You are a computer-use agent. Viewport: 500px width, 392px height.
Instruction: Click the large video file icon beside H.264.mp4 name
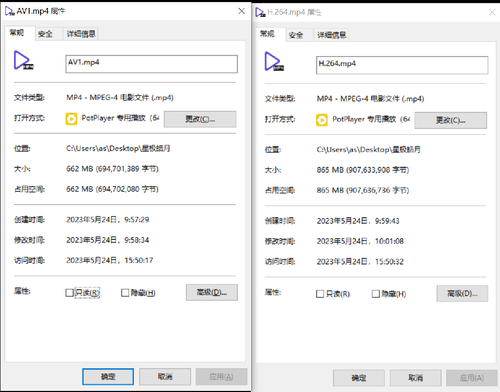274,62
